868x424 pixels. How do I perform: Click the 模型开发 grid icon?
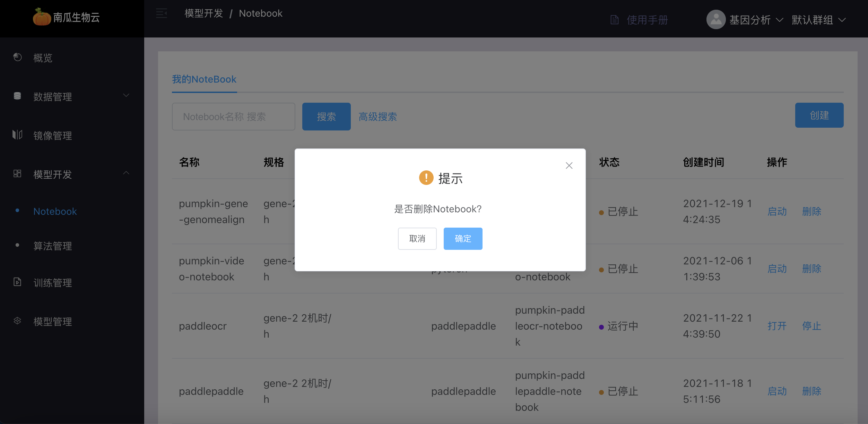(x=17, y=173)
